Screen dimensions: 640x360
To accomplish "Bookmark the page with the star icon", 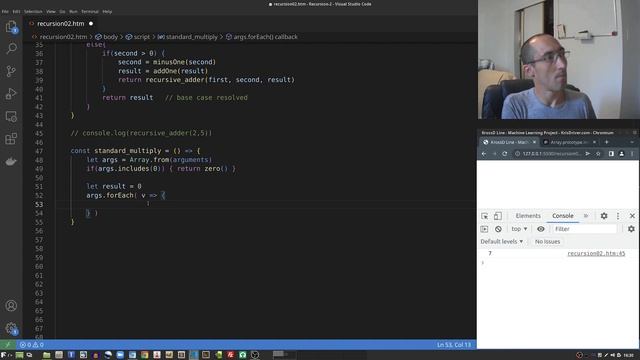I will 598,154.
